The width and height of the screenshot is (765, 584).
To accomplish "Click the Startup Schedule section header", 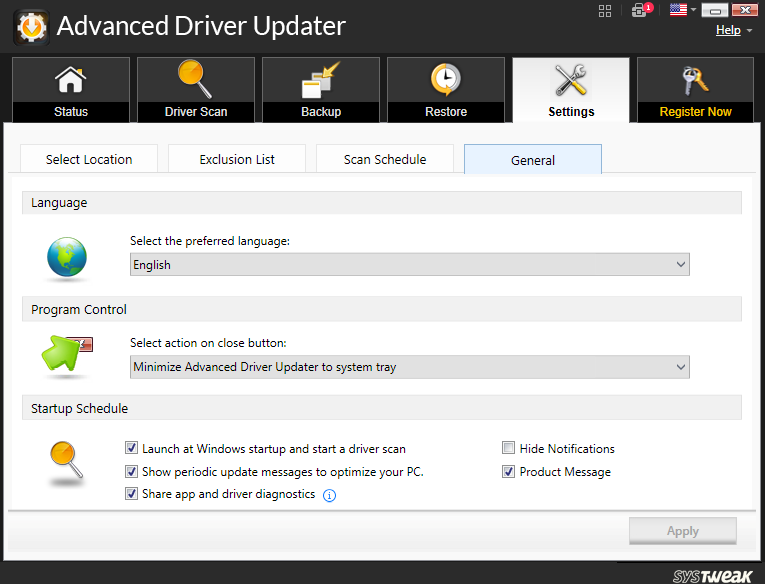I will [382, 408].
